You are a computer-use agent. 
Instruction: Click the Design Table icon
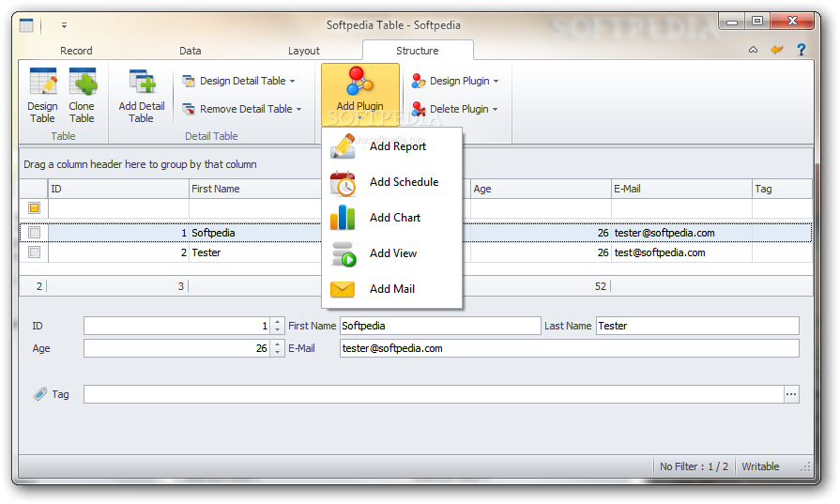[x=43, y=81]
